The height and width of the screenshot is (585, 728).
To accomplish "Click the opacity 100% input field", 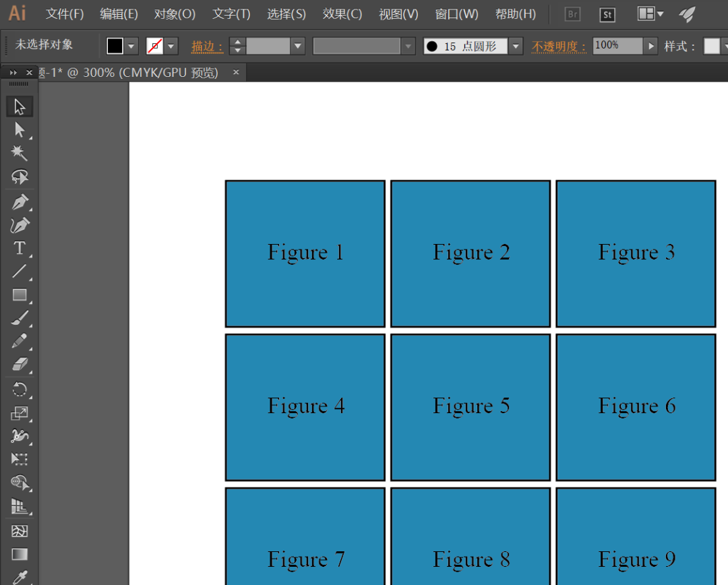I will [618, 46].
